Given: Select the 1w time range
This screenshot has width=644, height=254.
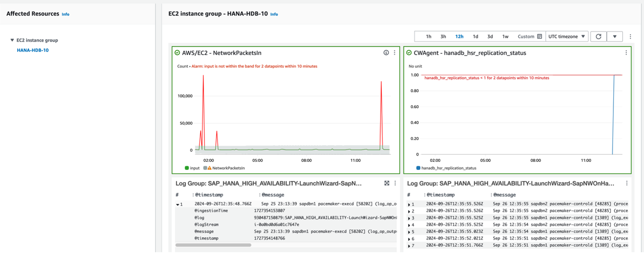Looking at the screenshot, I should 505,36.
